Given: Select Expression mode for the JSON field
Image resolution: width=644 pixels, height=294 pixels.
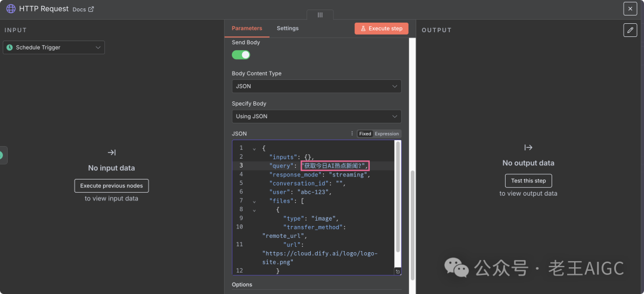Looking at the screenshot, I should click(386, 134).
